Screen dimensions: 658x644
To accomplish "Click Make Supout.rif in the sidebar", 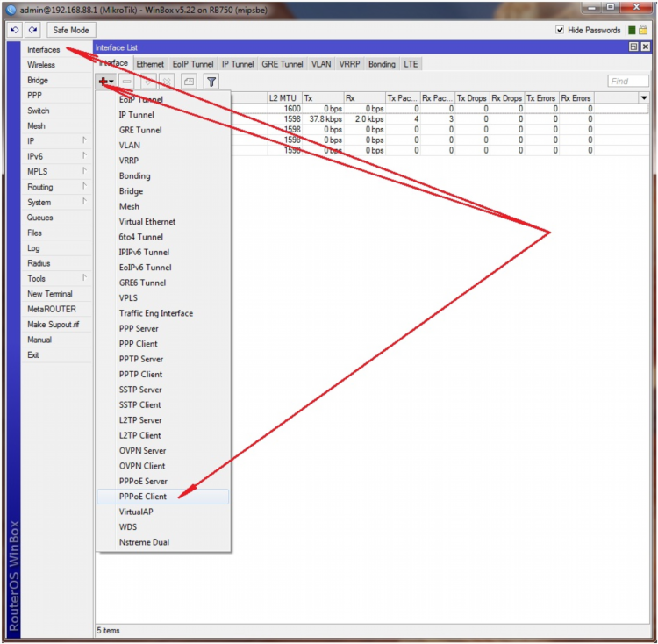I will click(x=56, y=325).
